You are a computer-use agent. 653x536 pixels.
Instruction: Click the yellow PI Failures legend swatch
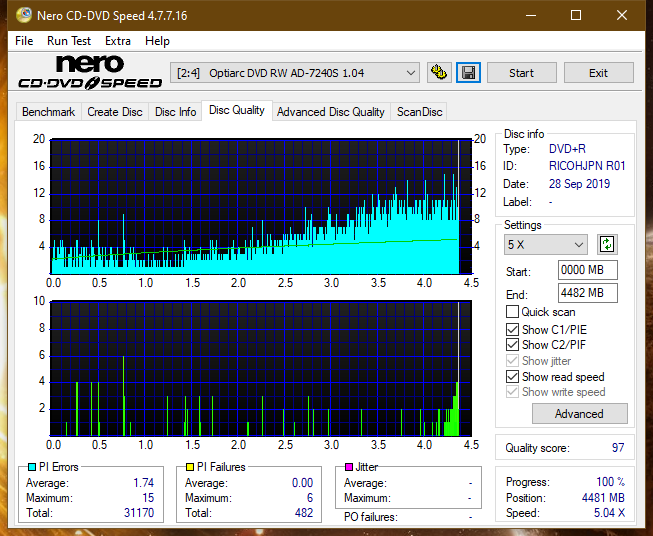[190, 467]
